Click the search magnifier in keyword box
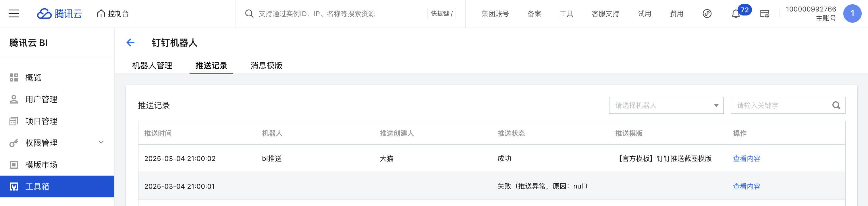Screen dimensions: 868x206 pos(836,105)
